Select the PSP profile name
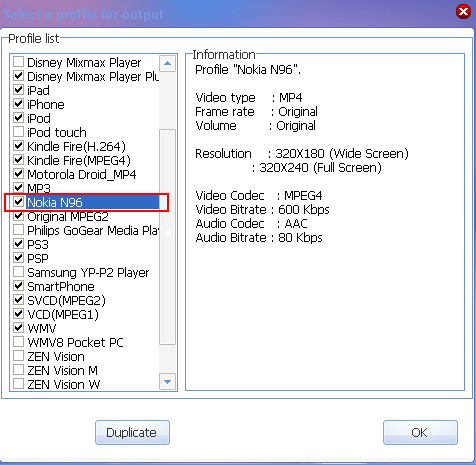The height and width of the screenshot is (465, 476). tap(38, 259)
